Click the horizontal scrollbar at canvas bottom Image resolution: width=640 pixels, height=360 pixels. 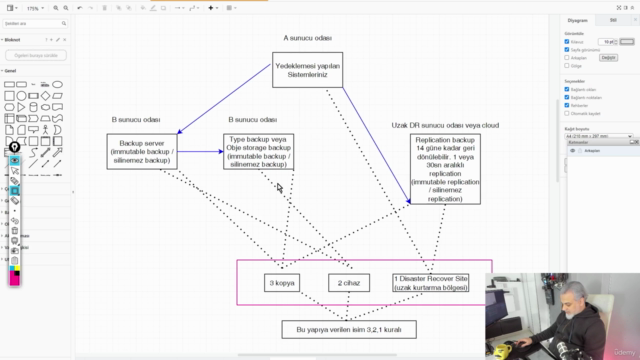tap(317, 355)
